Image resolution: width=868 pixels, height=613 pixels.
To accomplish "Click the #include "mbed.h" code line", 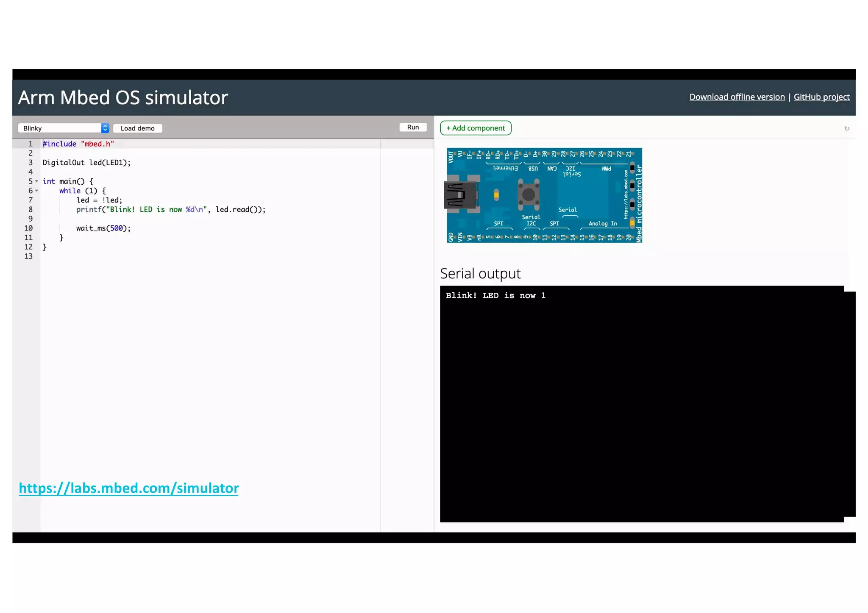I will coord(78,144).
